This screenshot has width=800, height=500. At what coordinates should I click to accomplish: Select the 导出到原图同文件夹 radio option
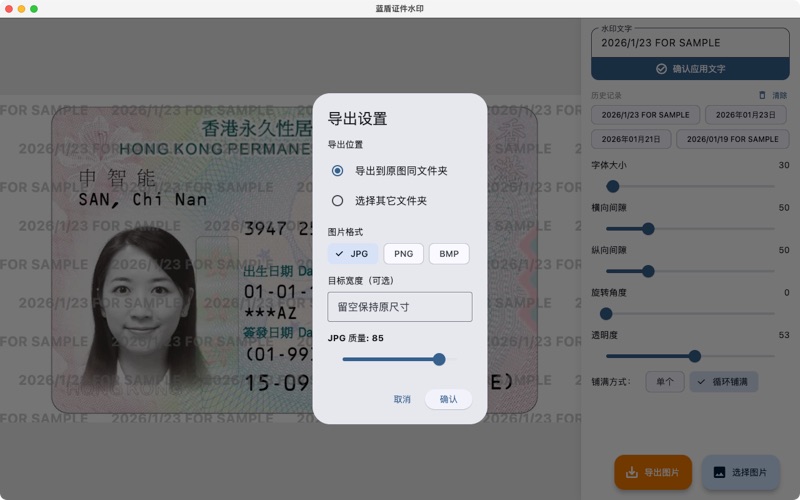click(338, 171)
